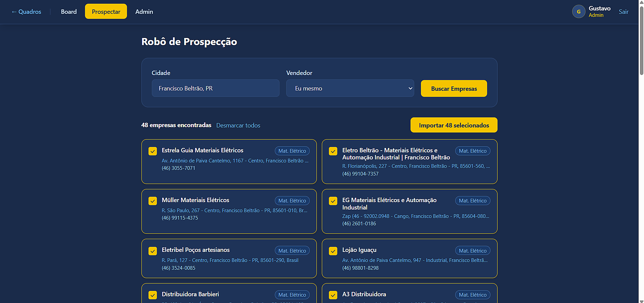
Task: Click the Lojão Iguaçu company name
Action: pos(359,250)
